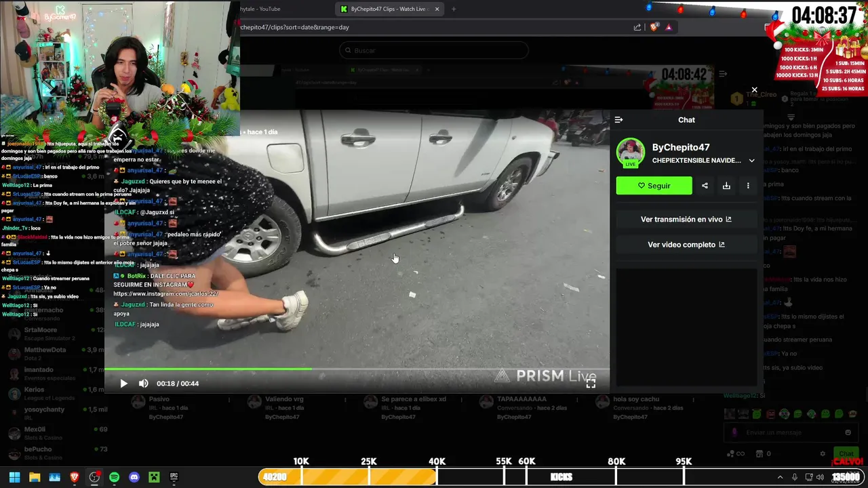Download the clip with the download icon
The width and height of the screenshot is (868, 488).
click(x=726, y=186)
